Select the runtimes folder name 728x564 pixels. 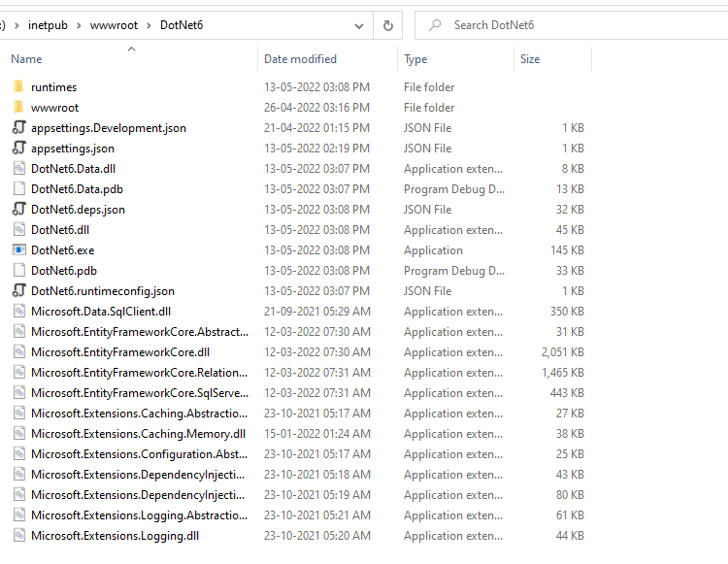[x=53, y=87]
